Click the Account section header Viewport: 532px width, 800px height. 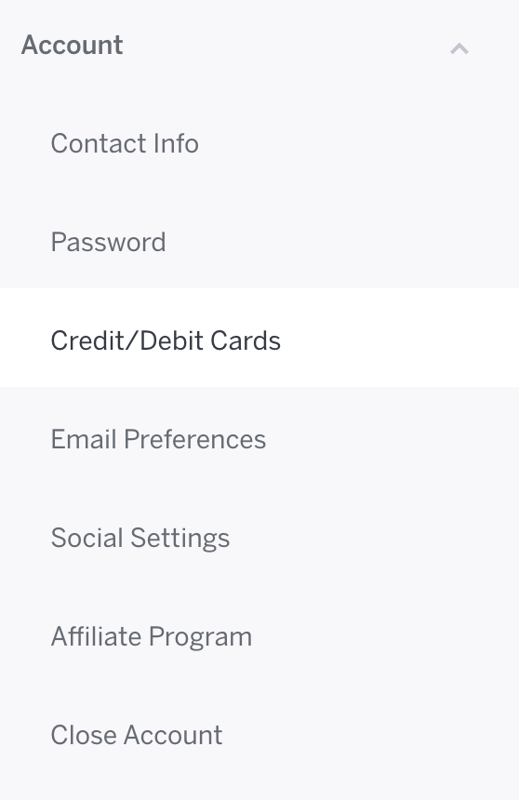[259, 45]
